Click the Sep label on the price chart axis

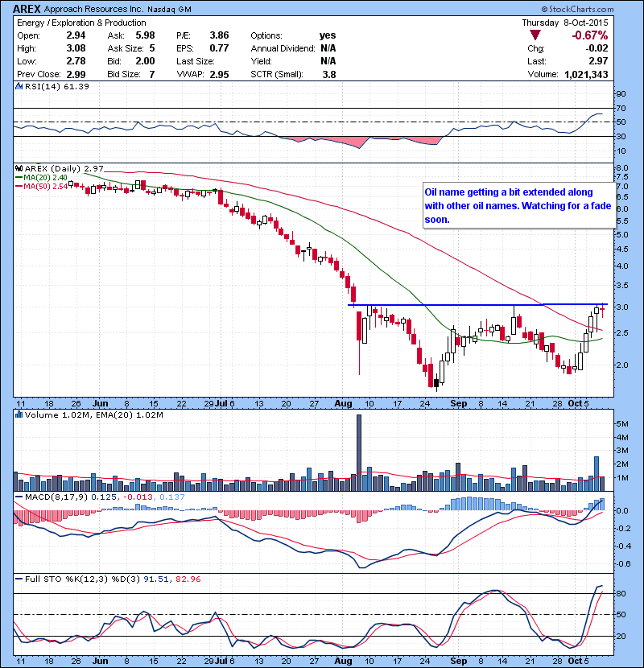(x=459, y=403)
